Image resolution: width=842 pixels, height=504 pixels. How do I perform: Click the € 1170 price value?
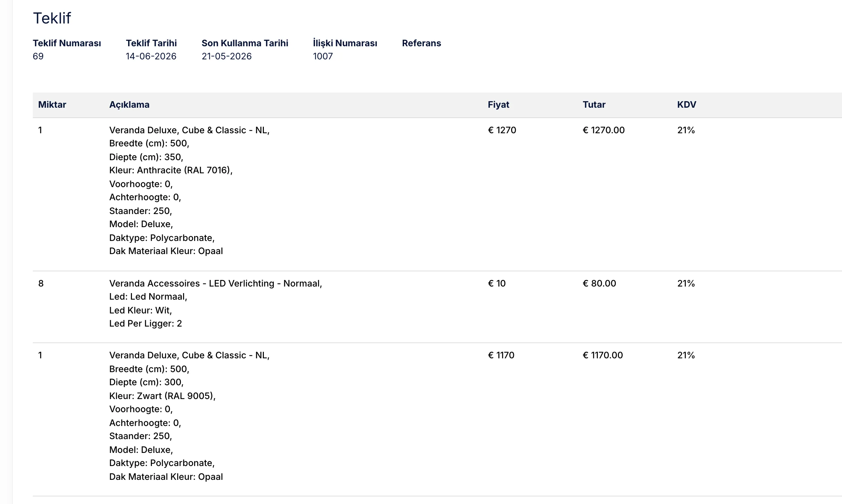click(x=501, y=355)
